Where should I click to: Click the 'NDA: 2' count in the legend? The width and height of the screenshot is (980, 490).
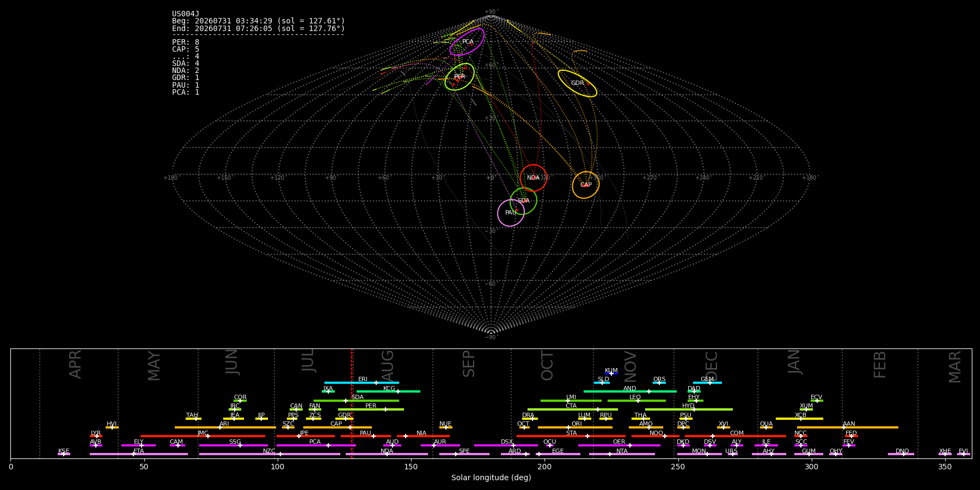click(x=186, y=71)
